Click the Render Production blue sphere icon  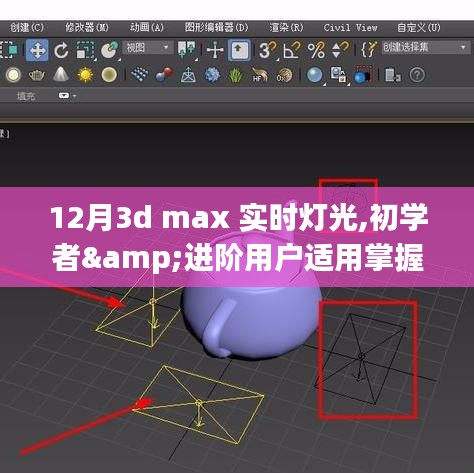pyautogui.click(x=363, y=76)
